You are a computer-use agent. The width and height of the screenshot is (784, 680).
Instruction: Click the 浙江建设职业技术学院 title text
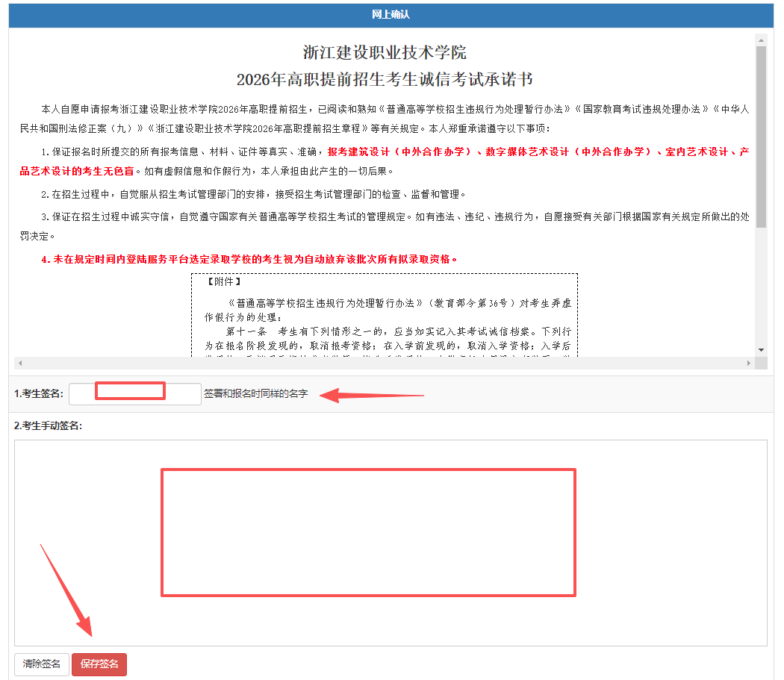[x=385, y=52]
